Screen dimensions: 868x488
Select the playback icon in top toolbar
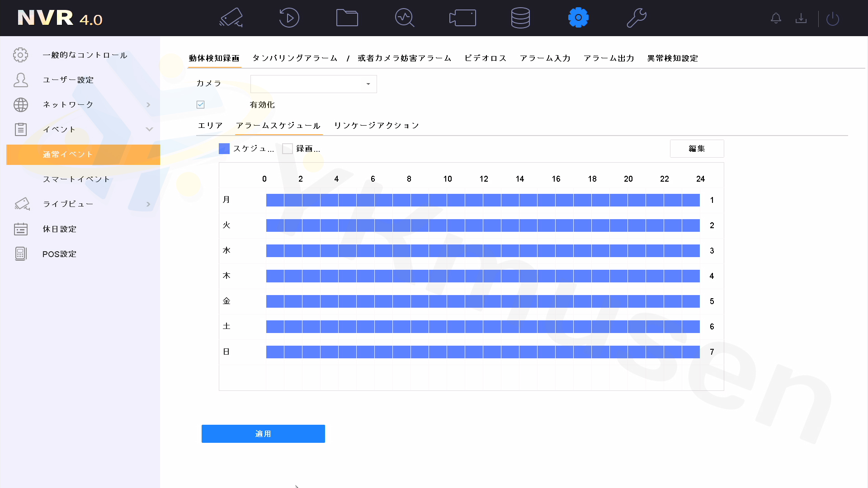288,18
